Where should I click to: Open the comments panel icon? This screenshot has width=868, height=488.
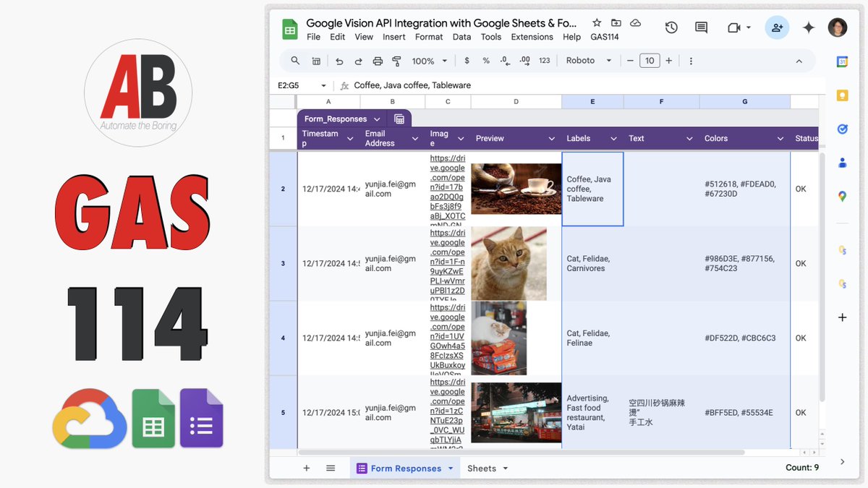[701, 27]
